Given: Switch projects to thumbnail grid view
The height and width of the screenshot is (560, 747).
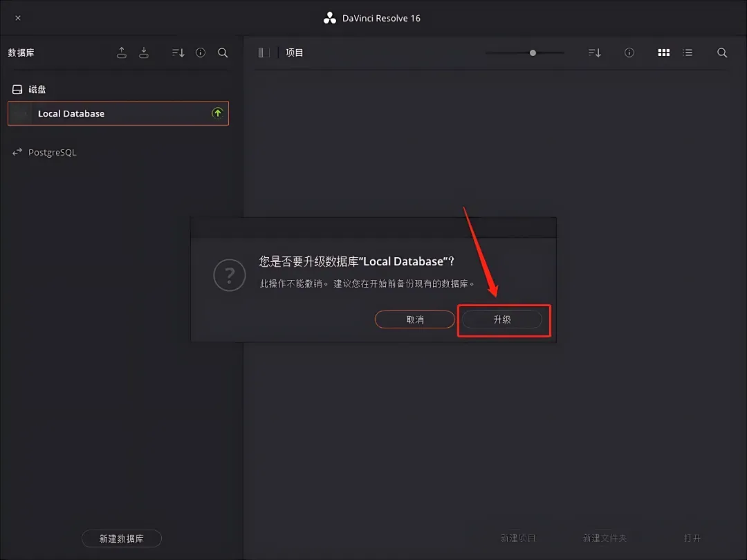Looking at the screenshot, I should 663,53.
